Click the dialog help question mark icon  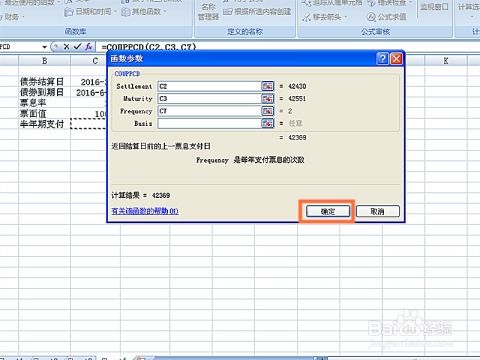(383, 59)
